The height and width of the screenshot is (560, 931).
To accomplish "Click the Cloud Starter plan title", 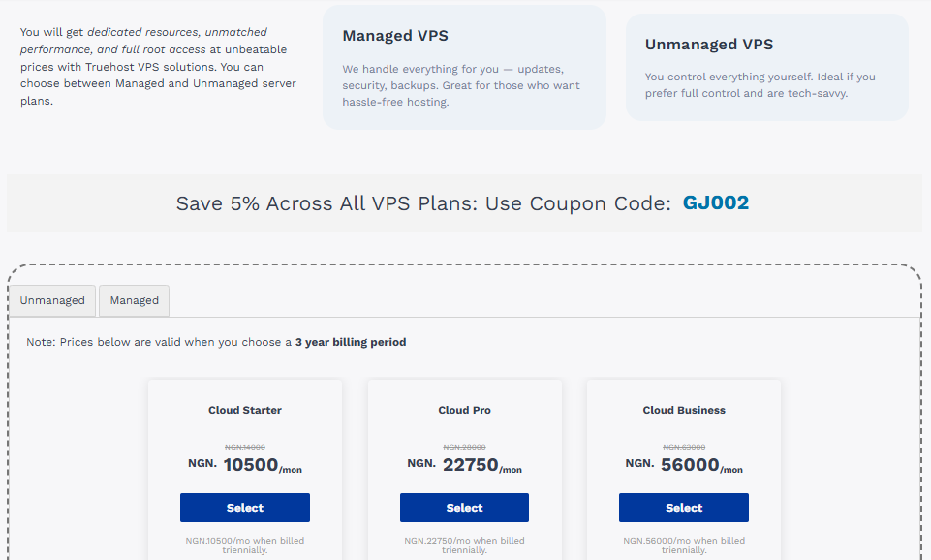I will [244, 410].
